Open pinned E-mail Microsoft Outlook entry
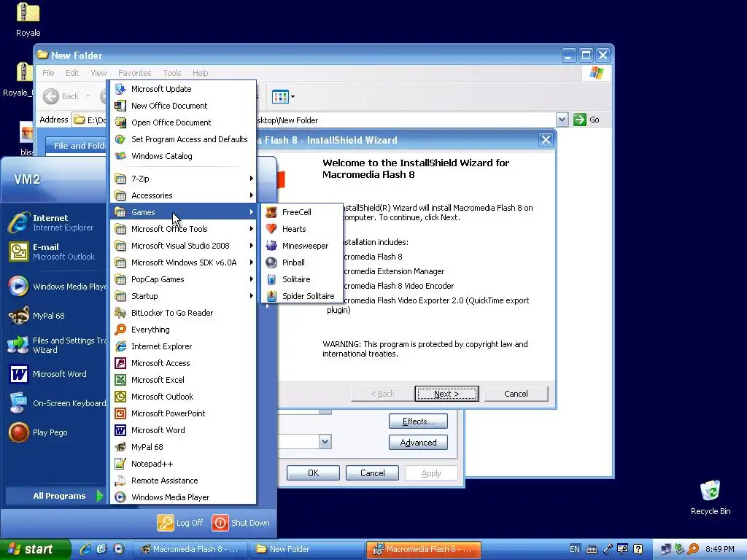747x560 pixels. (55, 252)
